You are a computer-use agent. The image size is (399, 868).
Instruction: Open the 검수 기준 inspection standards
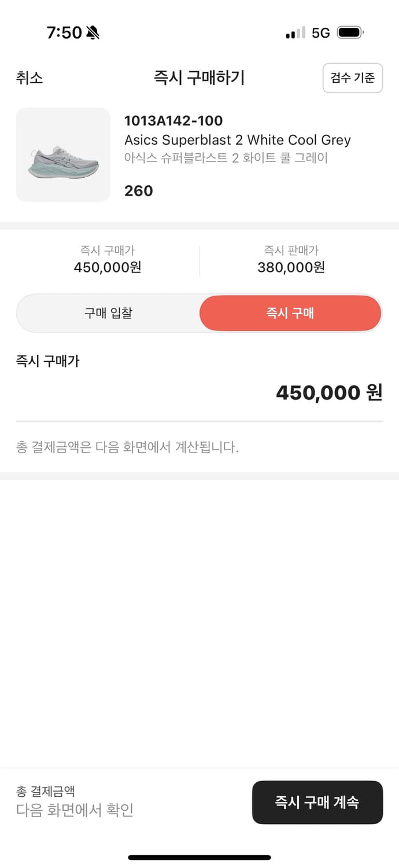coord(352,78)
